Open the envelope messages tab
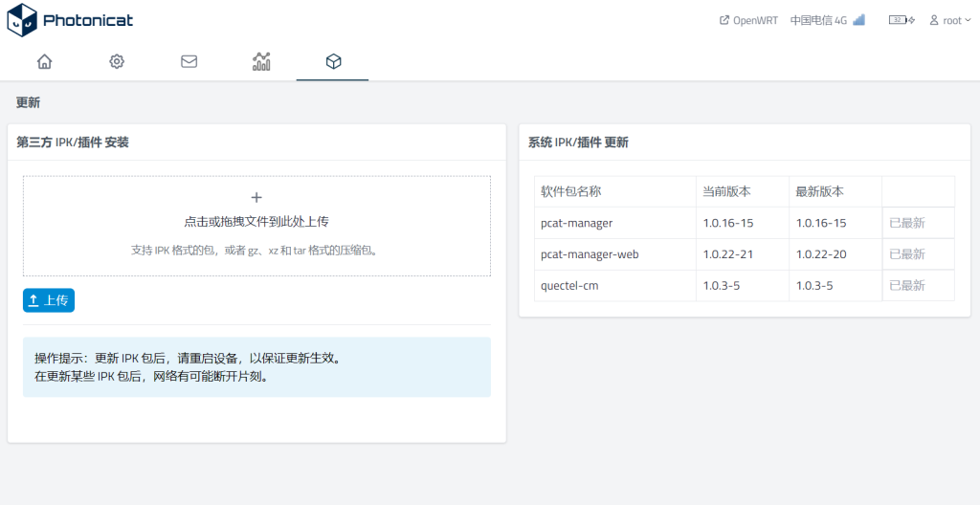Image resolution: width=980 pixels, height=505 pixels. 189,62
